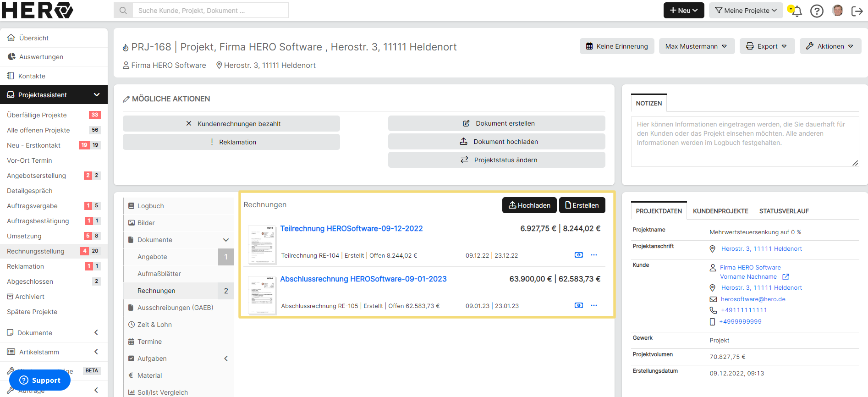This screenshot has height=397, width=868.
Task: Click into the Notizen text area
Action: (745, 141)
